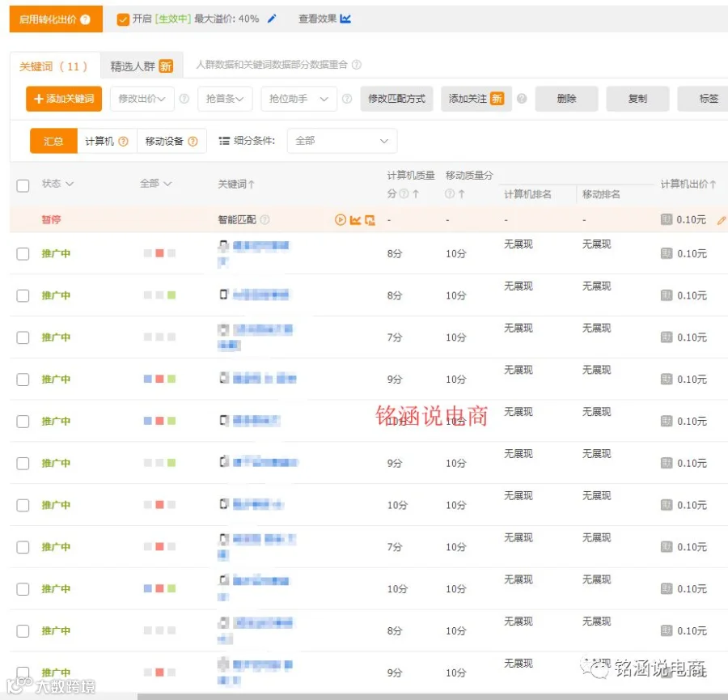
Task: Tick the select-all checkbox in table header
Action: tap(23, 186)
